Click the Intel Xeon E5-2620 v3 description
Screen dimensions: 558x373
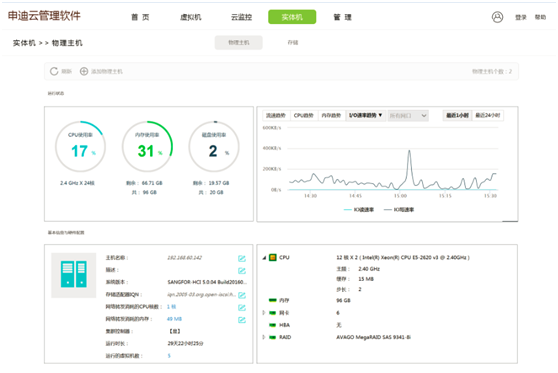pos(403,257)
